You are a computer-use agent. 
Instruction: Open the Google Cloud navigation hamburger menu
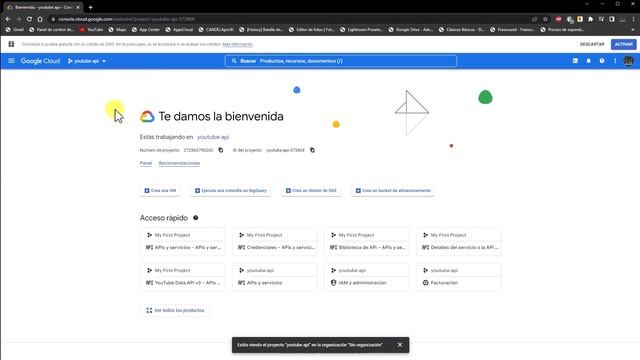point(11,61)
